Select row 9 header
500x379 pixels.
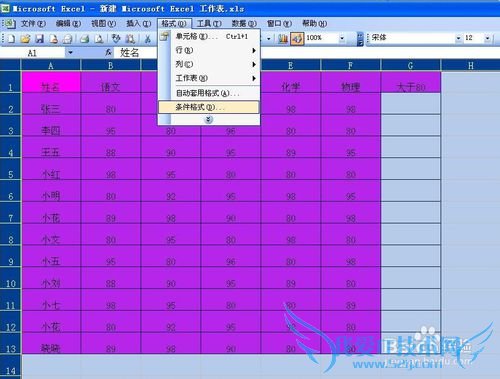[10, 256]
